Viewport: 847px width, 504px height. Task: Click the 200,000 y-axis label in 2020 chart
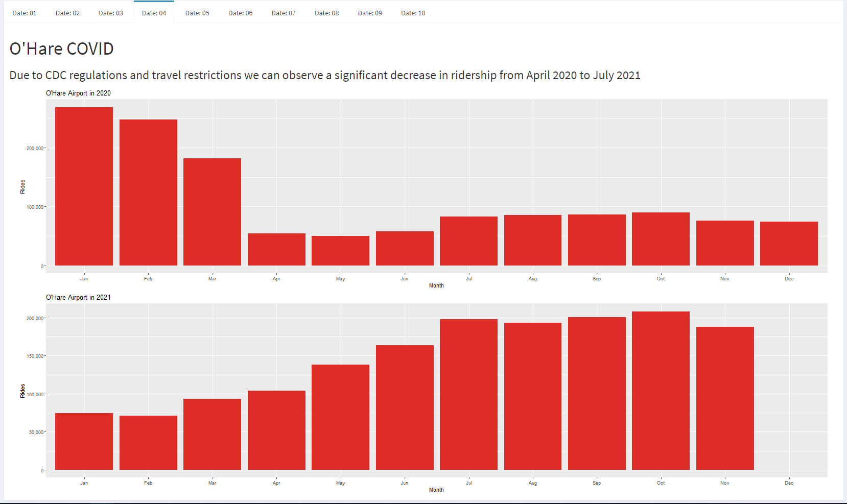(35, 148)
